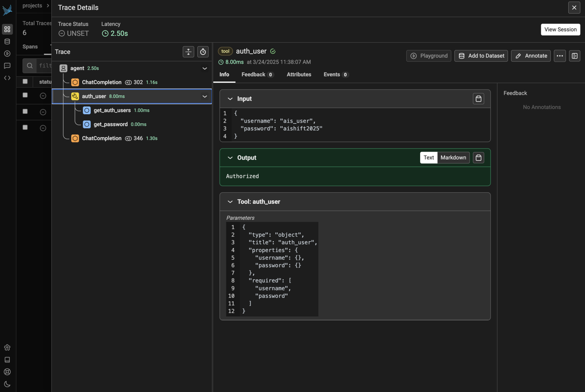This screenshot has height=392, width=585.
Task: Open settings gear in left sidebar
Action: tap(7, 347)
